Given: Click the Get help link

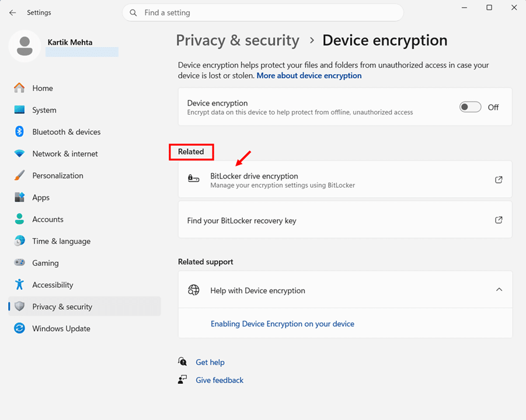Looking at the screenshot, I should [x=210, y=362].
